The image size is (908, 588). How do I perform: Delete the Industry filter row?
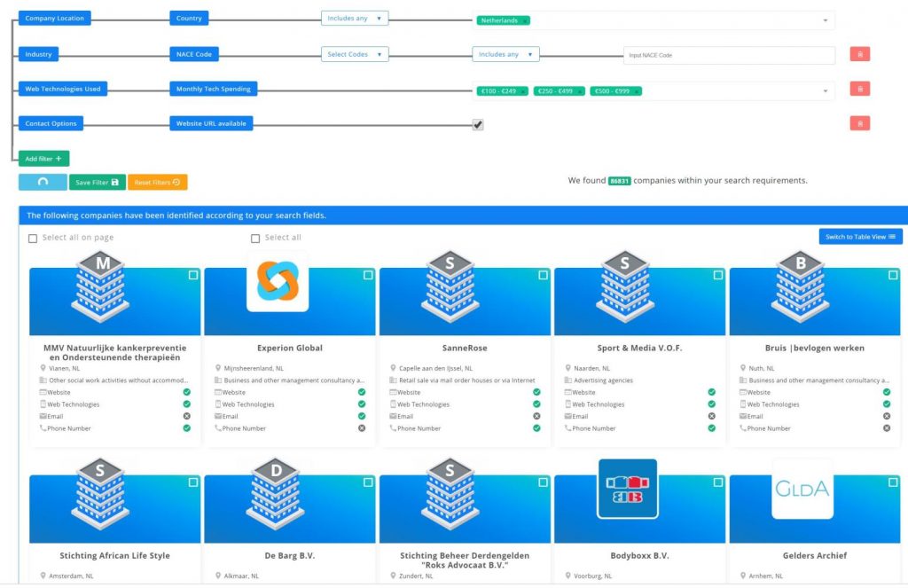pos(859,55)
